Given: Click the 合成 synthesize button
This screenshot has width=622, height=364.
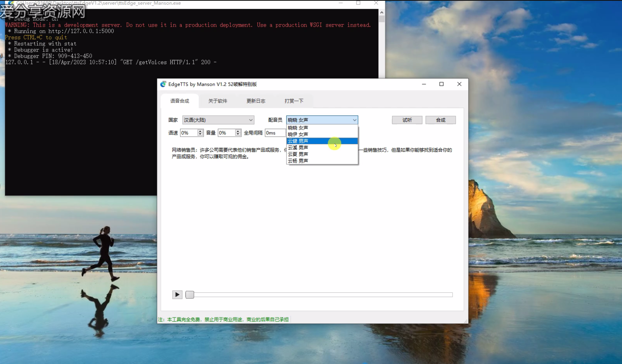Looking at the screenshot, I should click(x=440, y=120).
